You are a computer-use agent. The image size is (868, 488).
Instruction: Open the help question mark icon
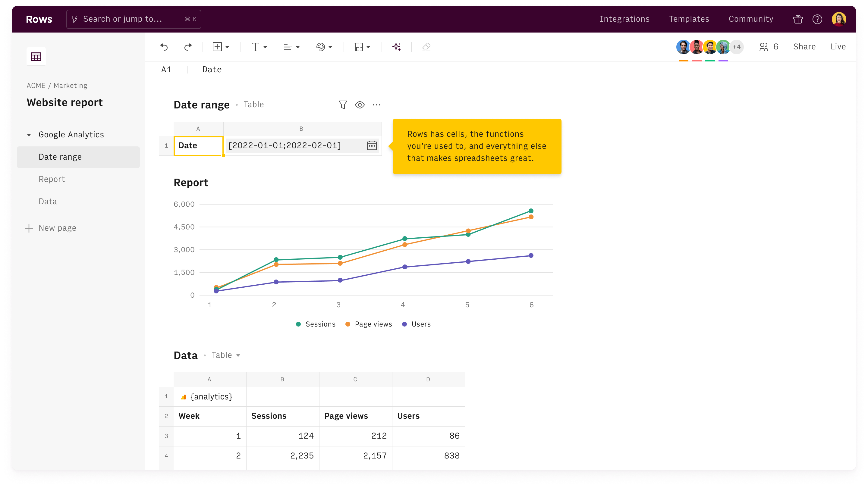coord(817,19)
